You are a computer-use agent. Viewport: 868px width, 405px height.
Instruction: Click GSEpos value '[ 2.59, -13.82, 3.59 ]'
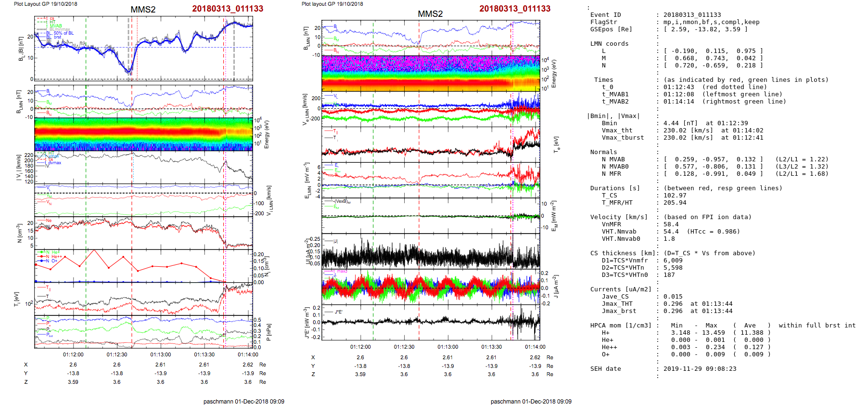[706, 29]
